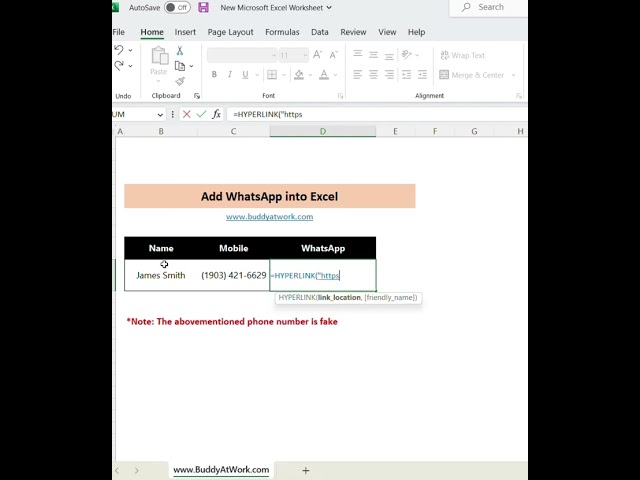This screenshot has width=640, height=480.
Task: Select the (1903) 421-6629 cell
Action: click(x=233, y=276)
